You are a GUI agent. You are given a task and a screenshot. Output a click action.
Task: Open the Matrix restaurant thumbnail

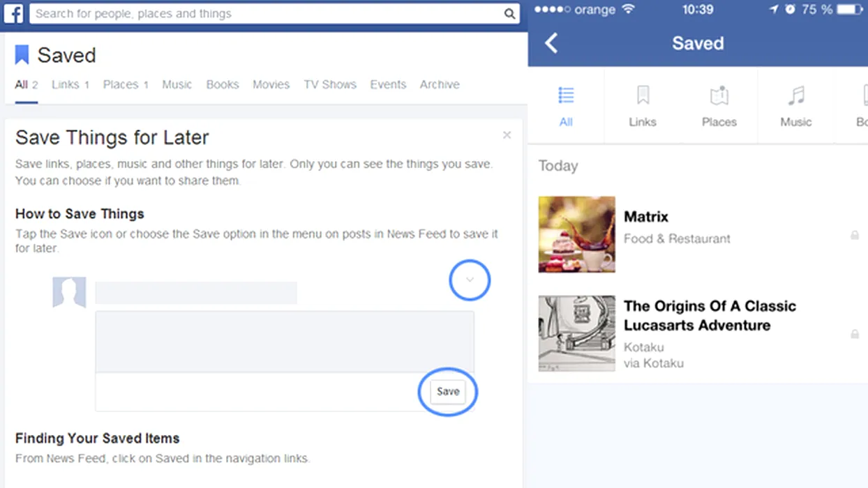(577, 234)
